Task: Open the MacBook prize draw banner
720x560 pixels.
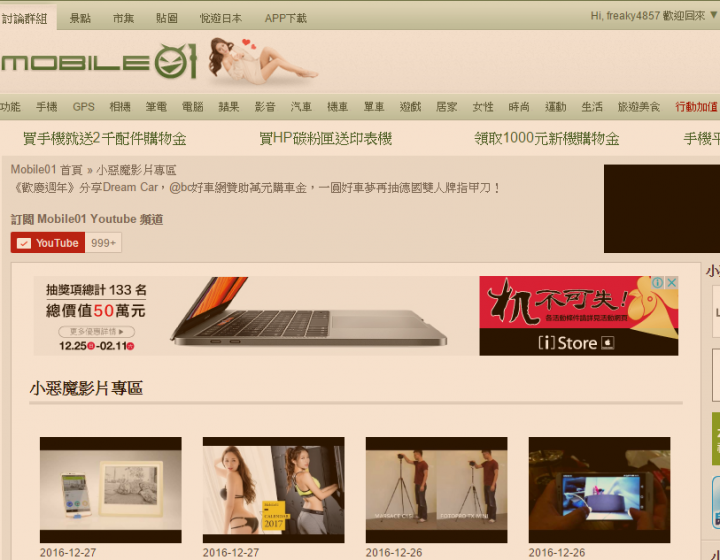Action: tap(256, 316)
